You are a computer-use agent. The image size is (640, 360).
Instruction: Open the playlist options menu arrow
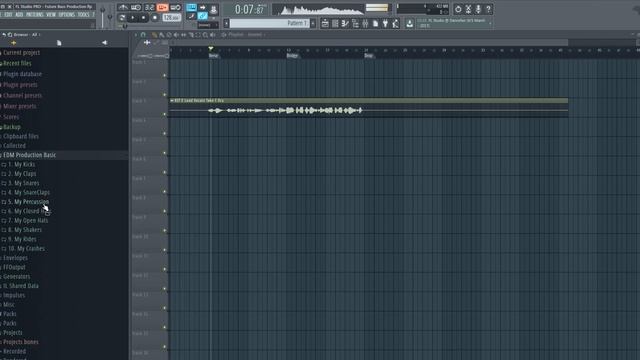click(x=136, y=35)
